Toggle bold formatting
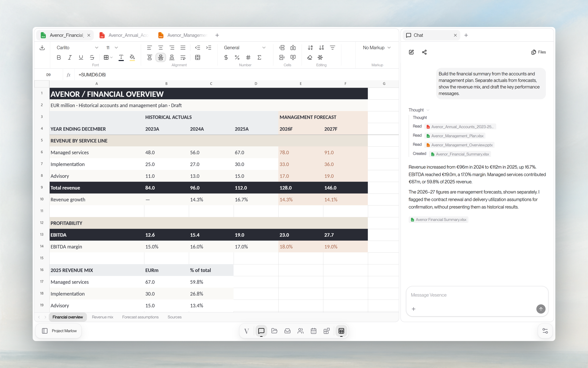Image resolution: width=588 pixels, height=368 pixels. pos(59,58)
